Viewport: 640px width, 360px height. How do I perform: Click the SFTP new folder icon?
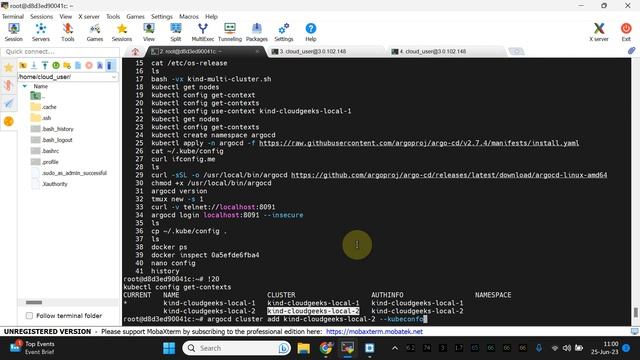[67, 65]
